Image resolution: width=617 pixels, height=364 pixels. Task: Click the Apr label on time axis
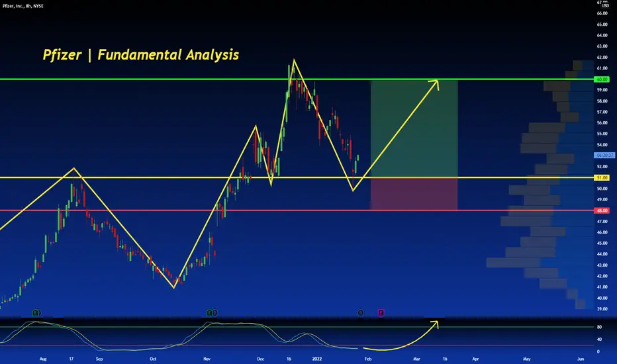[x=475, y=359]
